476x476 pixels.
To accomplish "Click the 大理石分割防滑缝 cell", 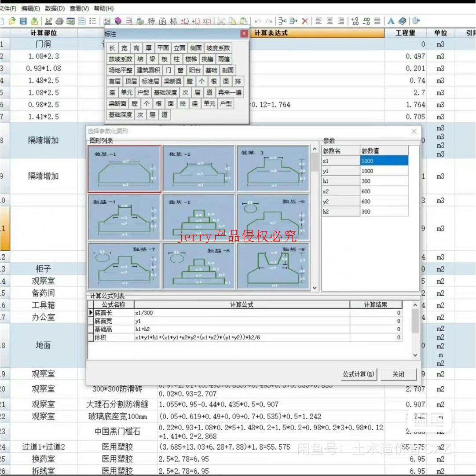I will coord(117,404).
